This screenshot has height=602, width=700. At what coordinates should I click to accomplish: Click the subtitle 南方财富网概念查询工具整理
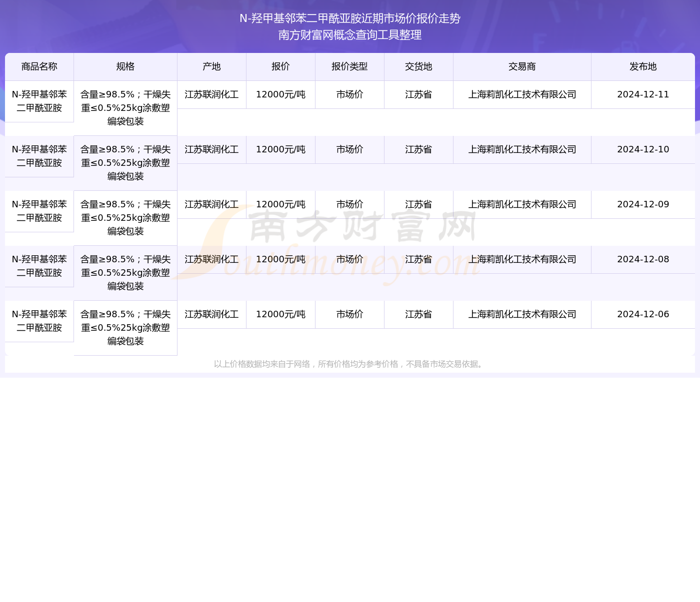point(350,35)
